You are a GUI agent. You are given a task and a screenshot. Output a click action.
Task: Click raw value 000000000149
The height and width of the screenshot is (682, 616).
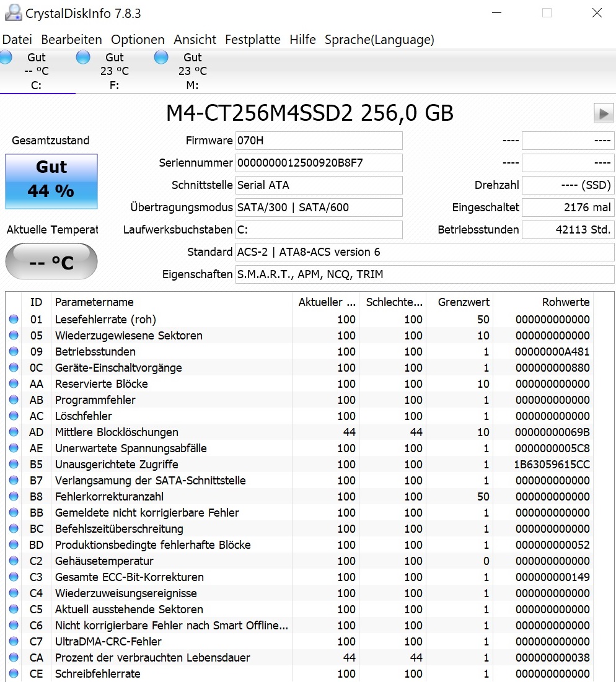552,577
